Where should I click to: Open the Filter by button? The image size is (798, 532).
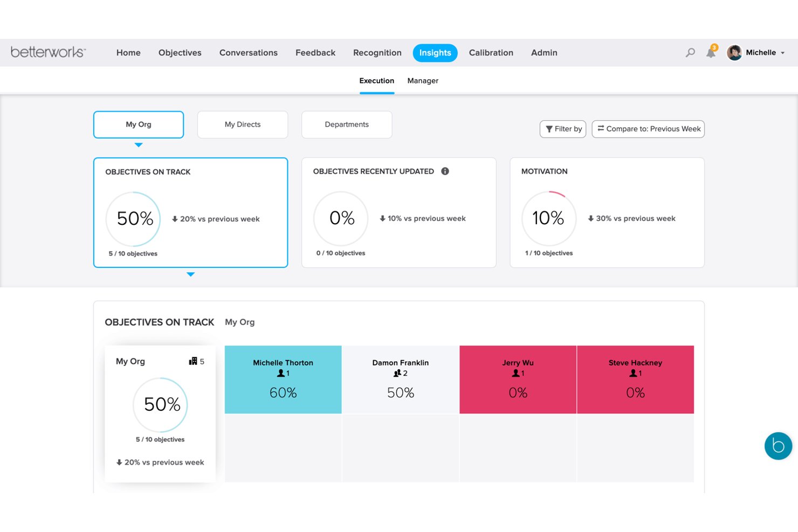click(x=563, y=129)
